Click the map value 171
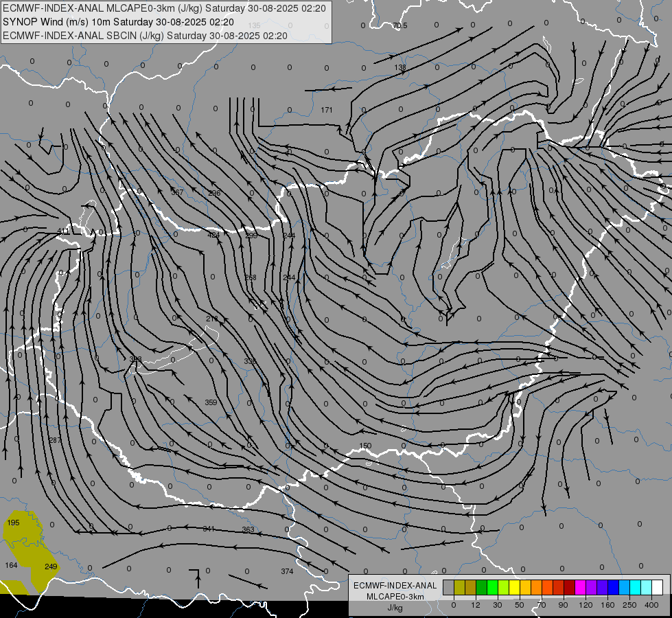The height and width of the screenshot is (618, 672). (x=327, y=110)
